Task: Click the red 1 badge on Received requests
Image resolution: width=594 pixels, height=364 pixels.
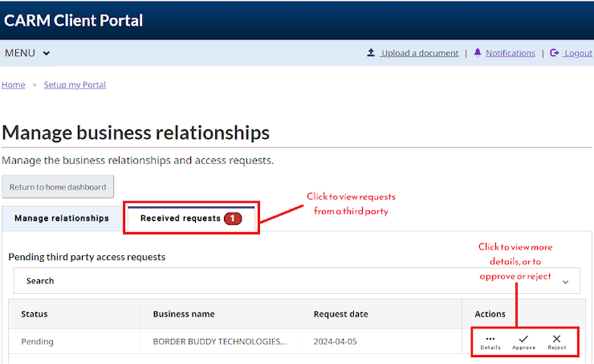Action: [x=233, y=218]
